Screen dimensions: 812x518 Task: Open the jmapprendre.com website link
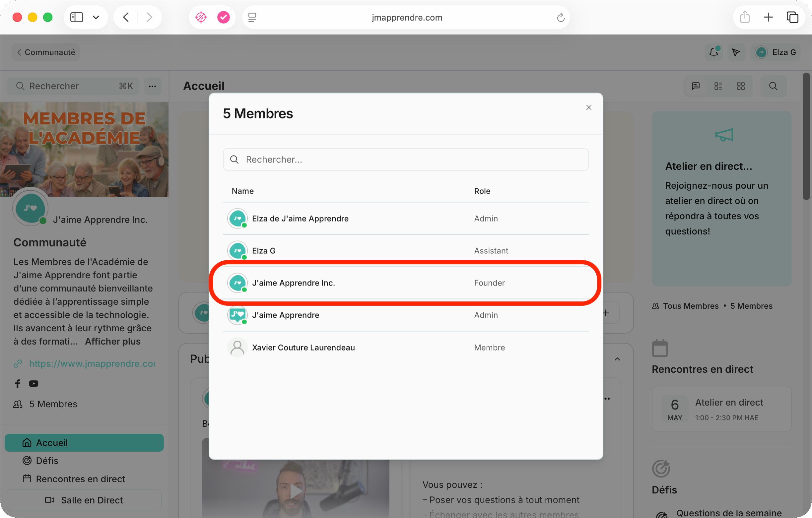(92, 363)
